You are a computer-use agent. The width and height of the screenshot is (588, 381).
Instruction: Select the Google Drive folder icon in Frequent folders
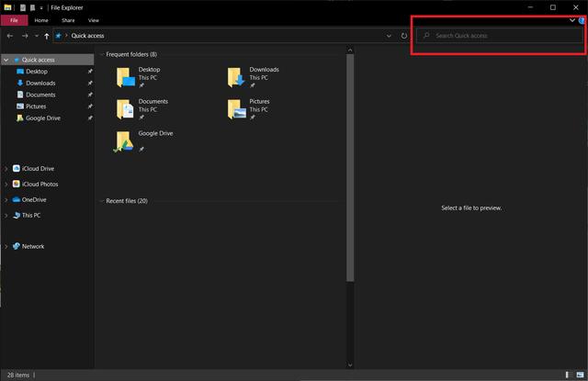coord(124,141)
